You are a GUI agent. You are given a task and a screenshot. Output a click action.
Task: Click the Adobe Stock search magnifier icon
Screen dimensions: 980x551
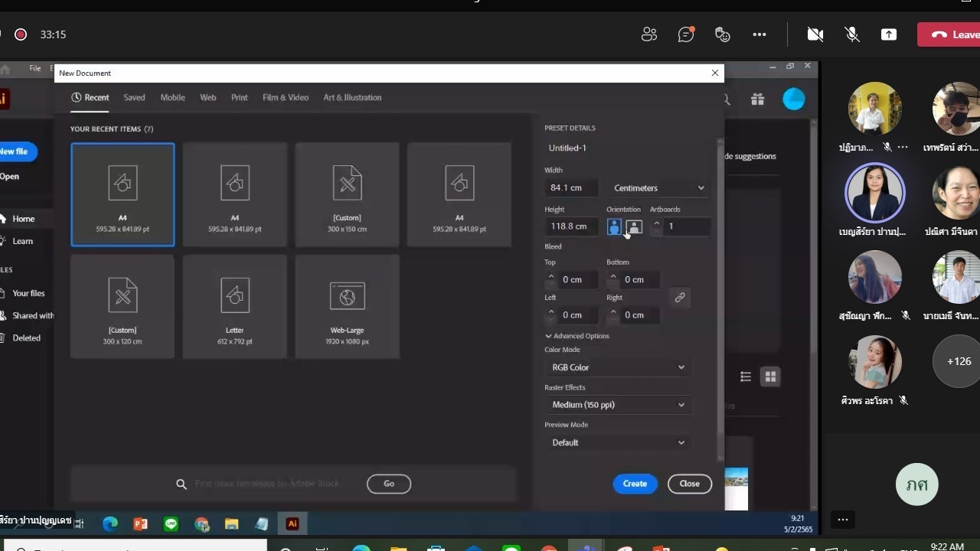click(181, 484)
